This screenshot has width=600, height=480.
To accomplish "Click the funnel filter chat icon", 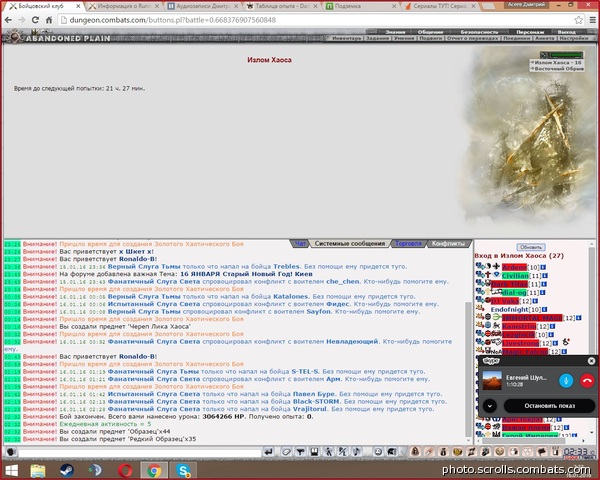I will click(300, 452).
